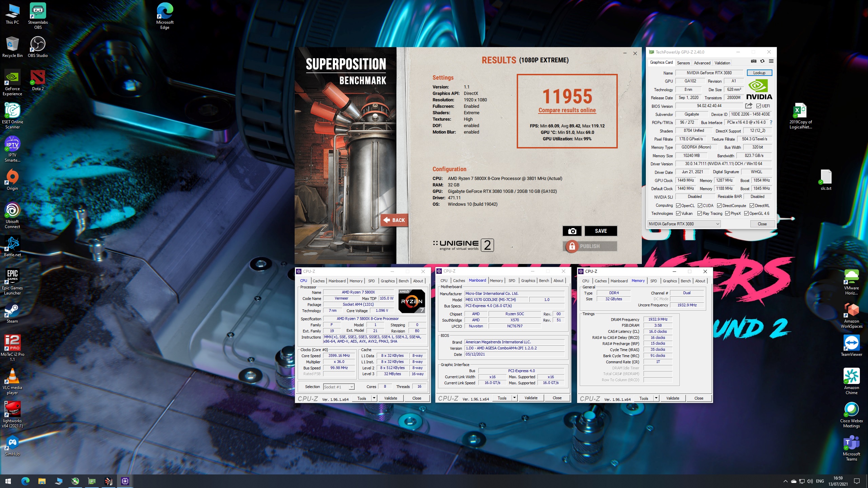Open Steam desktop icon
The image size is (868, 488).
[13, 312]
